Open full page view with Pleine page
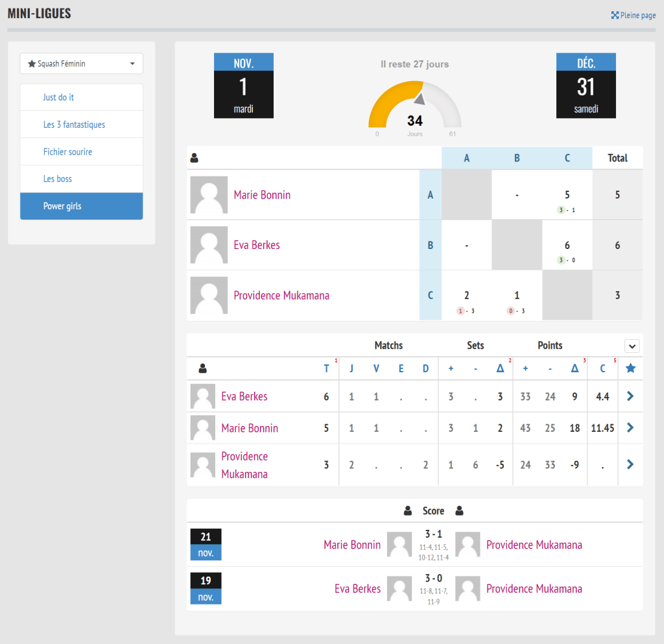The width and height of the screenshot is (664, 644). pos(634,15)
